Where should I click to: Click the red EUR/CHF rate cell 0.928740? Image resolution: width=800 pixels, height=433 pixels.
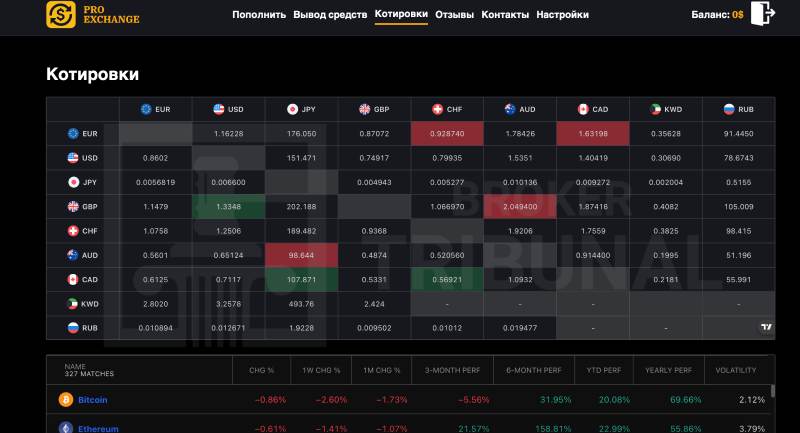pos(446,133)
